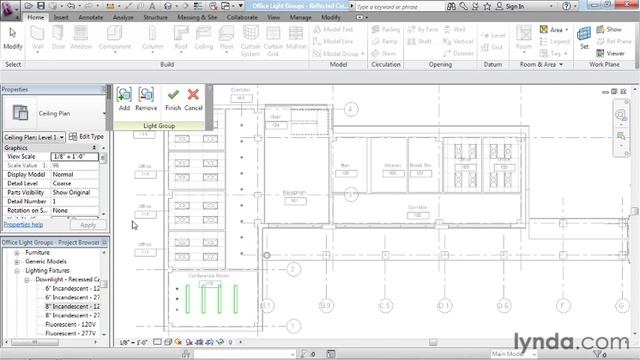Image resolution: width=640 pixels, height=360 pixels.
Task: Select Fluorescent - 120V tree item
Action: pyautogui.click(x=71, y=324)
